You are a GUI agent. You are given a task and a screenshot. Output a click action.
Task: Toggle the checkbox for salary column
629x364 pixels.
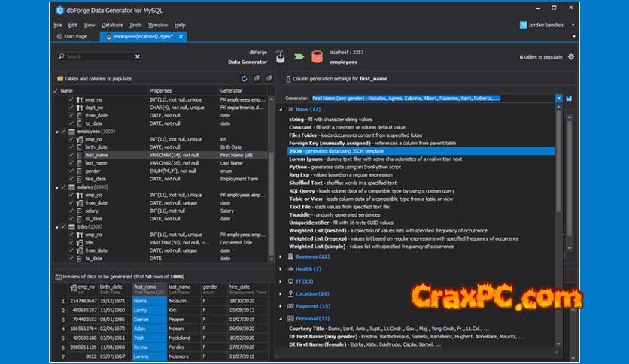coord(71,211)
